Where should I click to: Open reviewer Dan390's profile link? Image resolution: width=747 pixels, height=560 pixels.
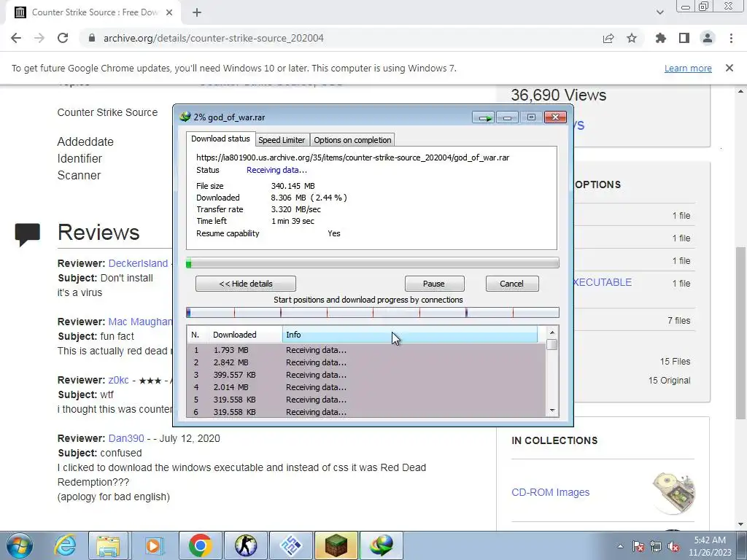[126, 438]
